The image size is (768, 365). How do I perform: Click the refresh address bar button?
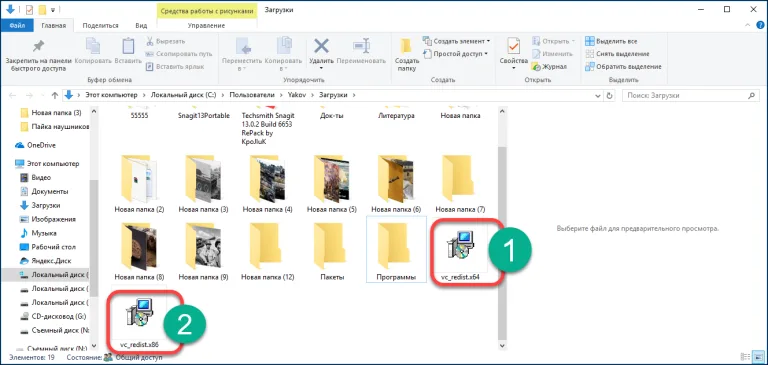[x=609, y=96]
